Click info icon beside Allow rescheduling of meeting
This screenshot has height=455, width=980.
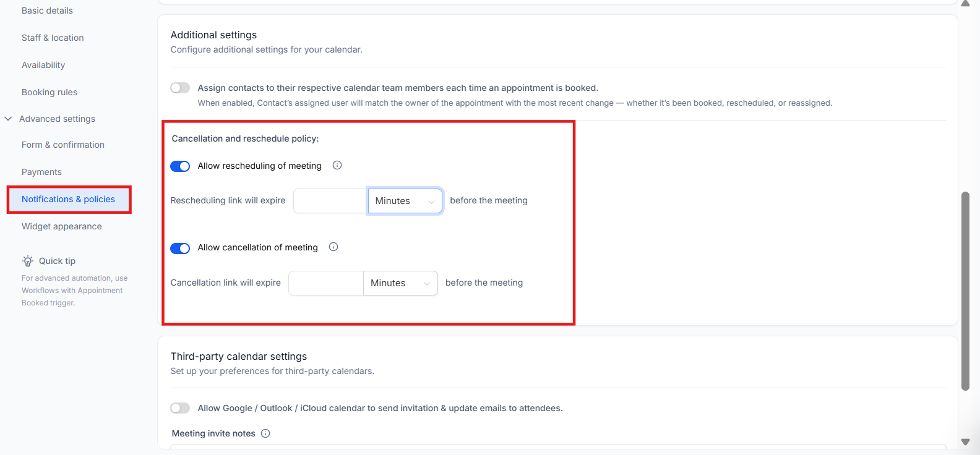[337, 165]
